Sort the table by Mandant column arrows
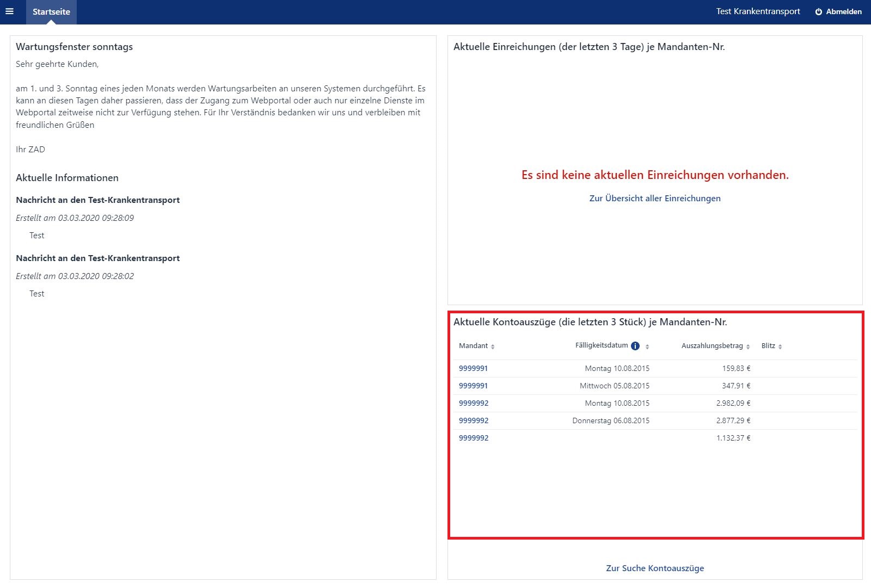 coord(493,346)
